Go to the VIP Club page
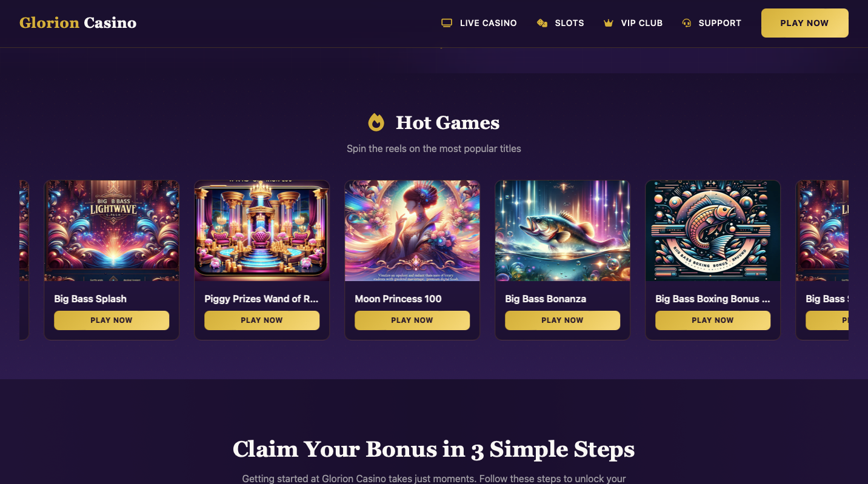 point(633,23)
